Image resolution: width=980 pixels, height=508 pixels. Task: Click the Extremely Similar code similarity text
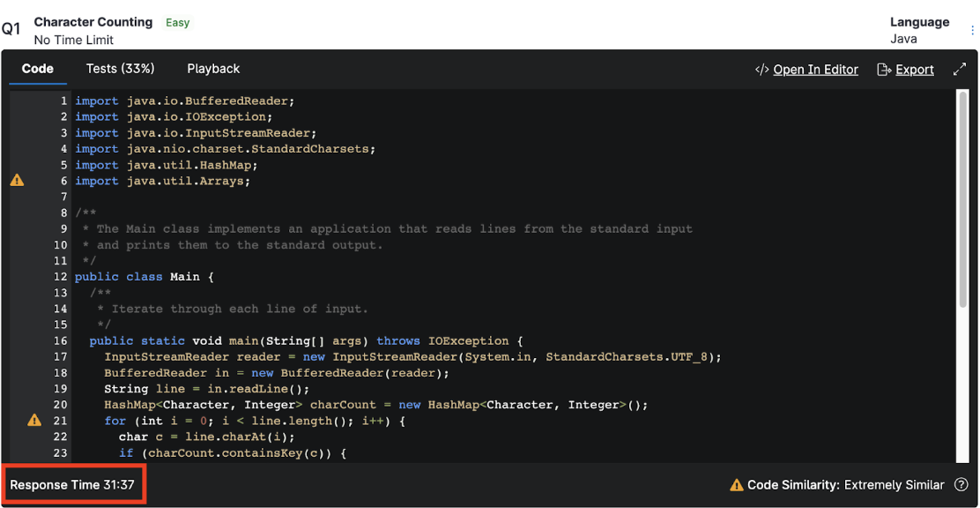[x=894, y=485]
